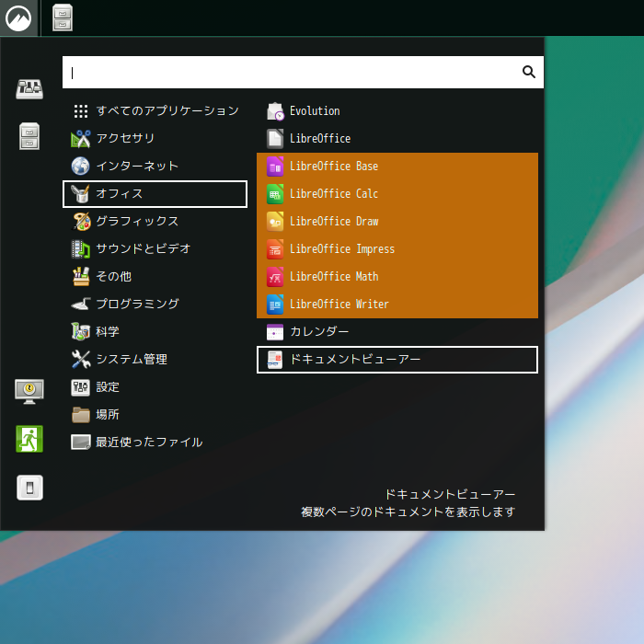Screen dimensions: 644x644
Task: Click green logout exit icon in sidebar
Action: (x=29, y=439)
